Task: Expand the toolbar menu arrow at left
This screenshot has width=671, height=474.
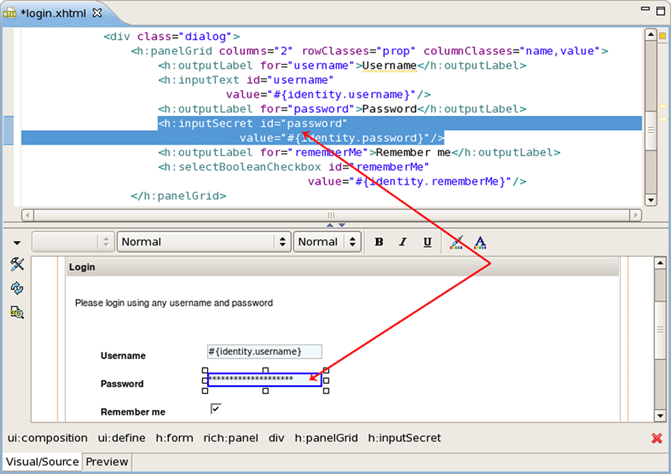Action: (17, 242)
